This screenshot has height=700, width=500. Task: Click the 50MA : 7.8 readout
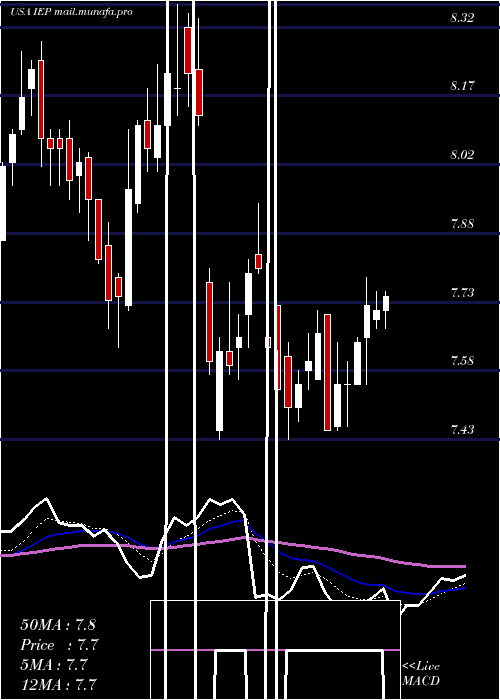58,625
